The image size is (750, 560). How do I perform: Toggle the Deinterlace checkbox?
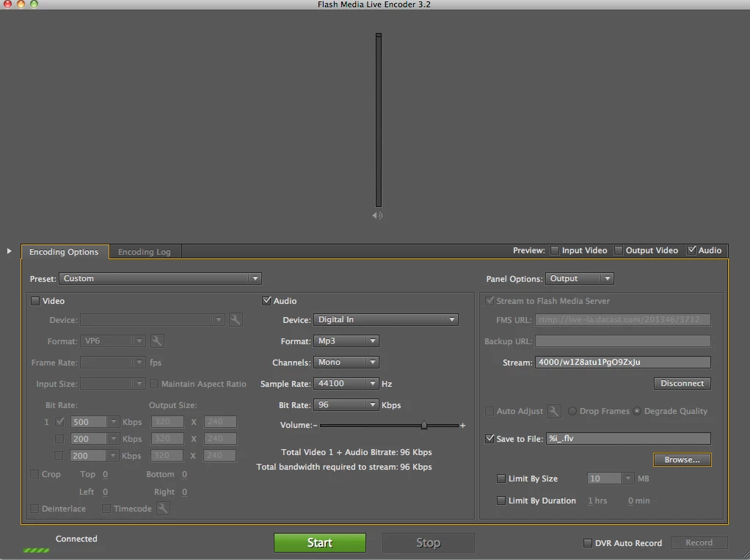[34, 509]
